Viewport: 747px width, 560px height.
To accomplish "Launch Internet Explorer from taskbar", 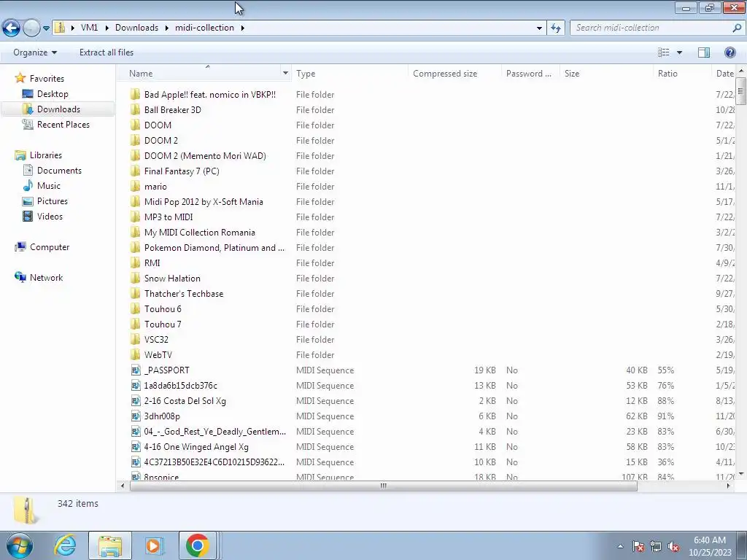I will pyautogui.click(x=65, y=545).
